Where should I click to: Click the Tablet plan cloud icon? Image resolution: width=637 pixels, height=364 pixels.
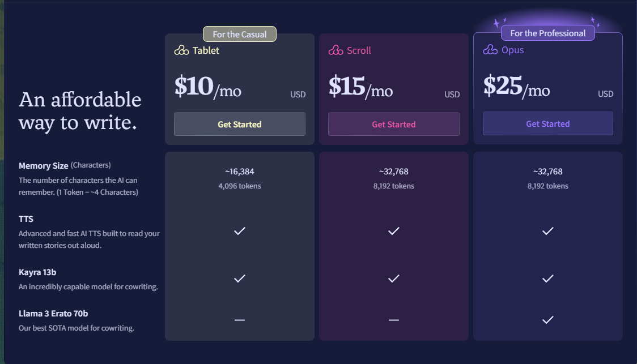click(x=181, y=50)
